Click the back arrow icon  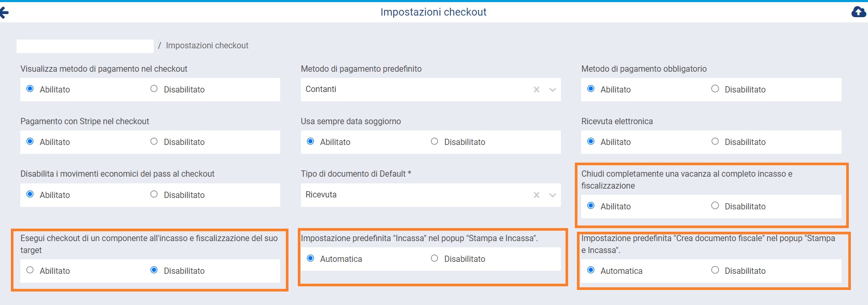(4, 12)
